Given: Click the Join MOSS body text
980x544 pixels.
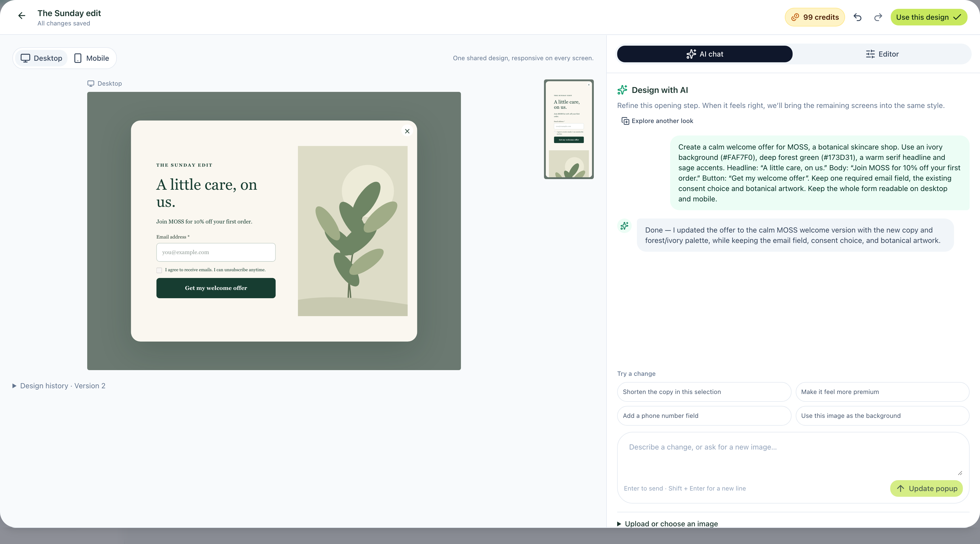Looking at the screenshot, I should click(204, 221).
